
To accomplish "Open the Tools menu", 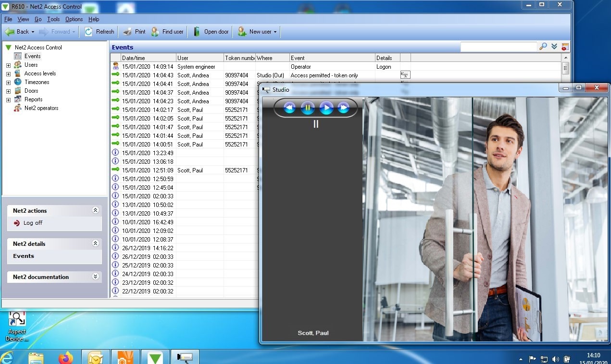I will pos(53,19).
